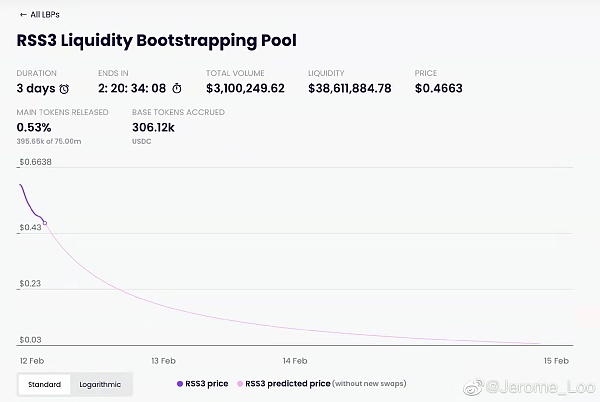Click the RSS3 price legend label
The image size is (600, 402).
[207, 384]
